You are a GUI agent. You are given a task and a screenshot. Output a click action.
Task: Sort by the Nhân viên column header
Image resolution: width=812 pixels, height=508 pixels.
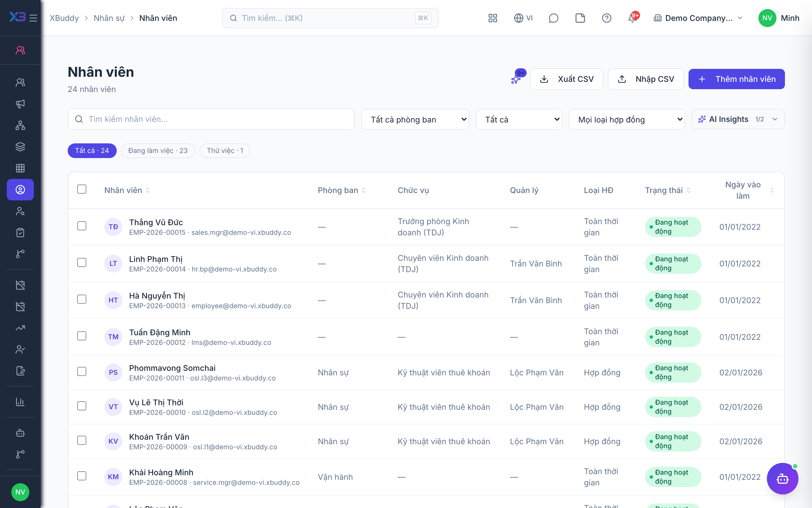coord(127,190)
